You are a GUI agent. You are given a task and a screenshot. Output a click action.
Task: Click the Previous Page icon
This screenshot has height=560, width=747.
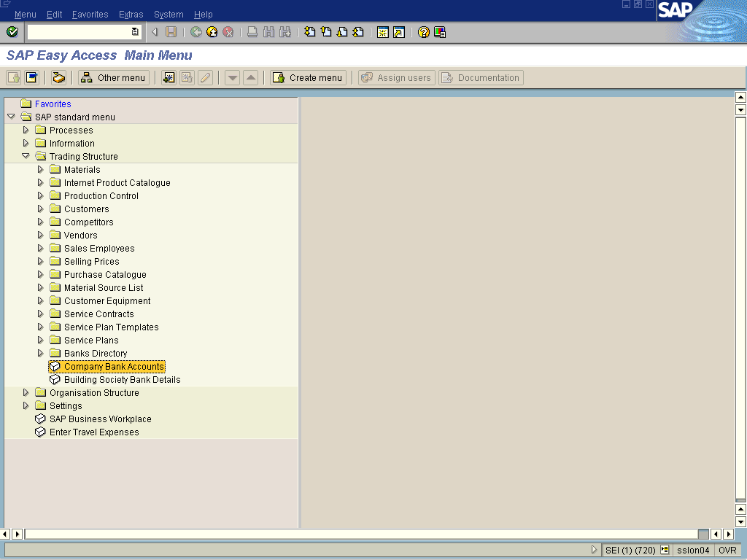point(326,32)
